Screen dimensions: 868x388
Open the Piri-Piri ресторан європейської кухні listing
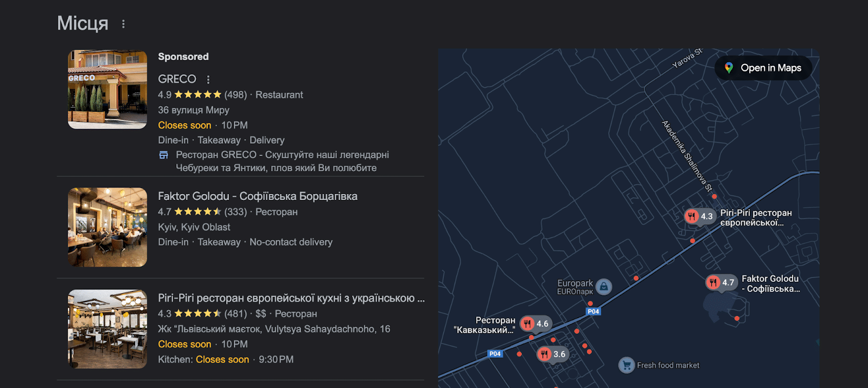[291, 298]
